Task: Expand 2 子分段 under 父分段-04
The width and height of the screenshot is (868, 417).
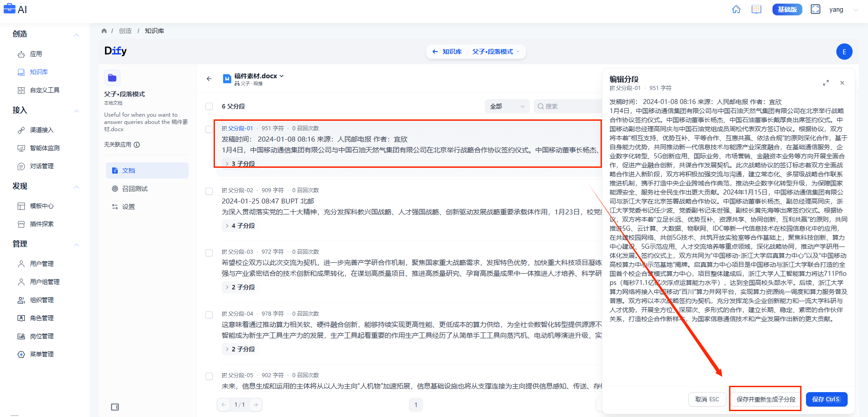Action: (x=240, y=349)
